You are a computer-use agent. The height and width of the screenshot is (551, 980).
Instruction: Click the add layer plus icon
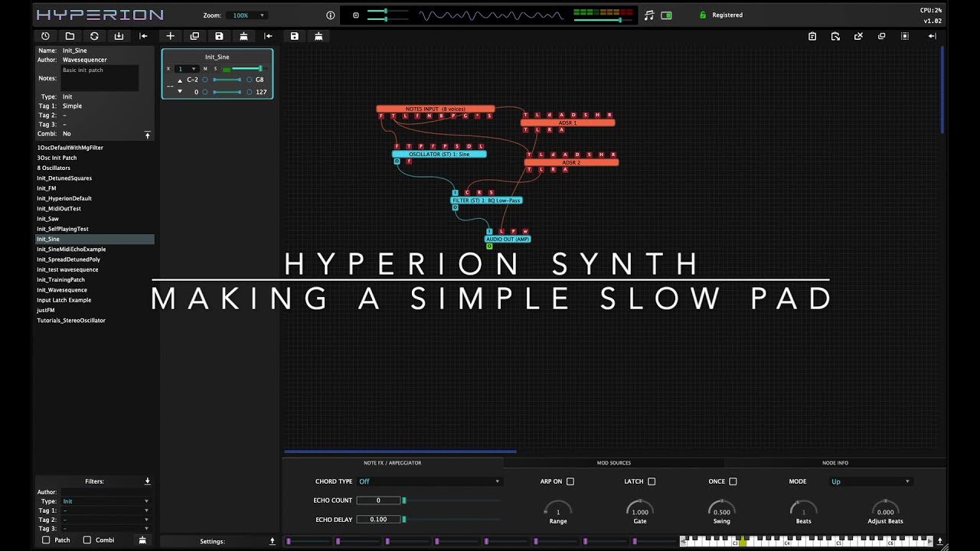170,36
